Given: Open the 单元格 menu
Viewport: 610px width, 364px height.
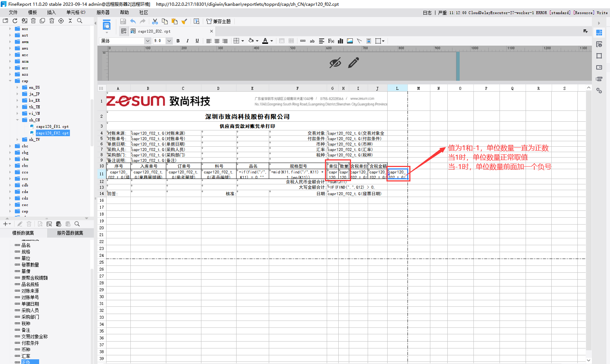Looking at the screenshot, I should [76, 12].
